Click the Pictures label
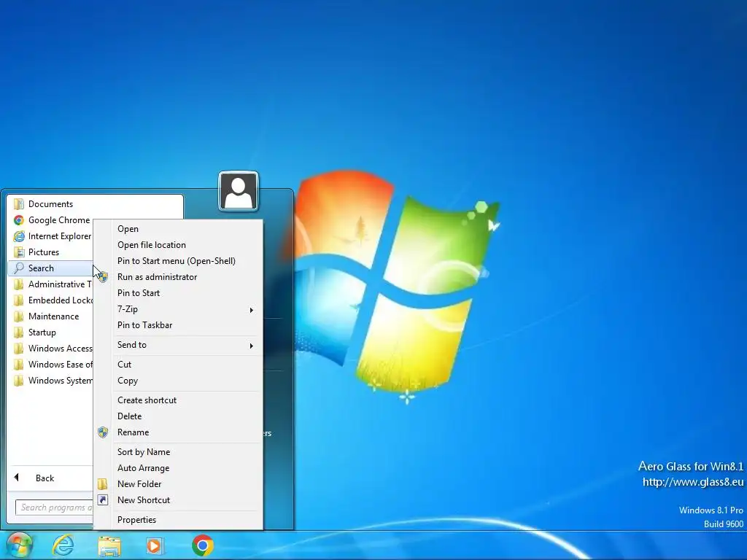 point(44,252)
